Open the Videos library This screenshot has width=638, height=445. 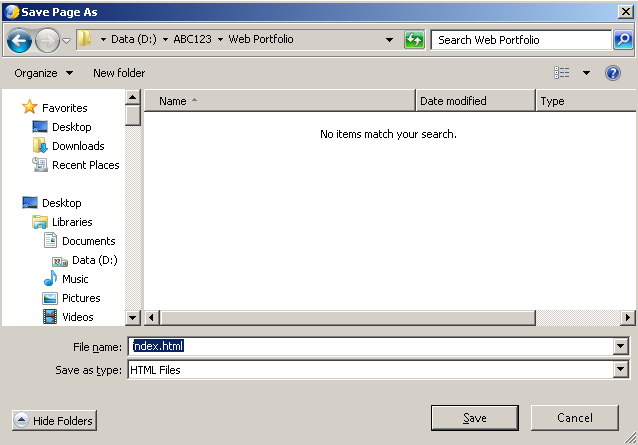[78, 317]
